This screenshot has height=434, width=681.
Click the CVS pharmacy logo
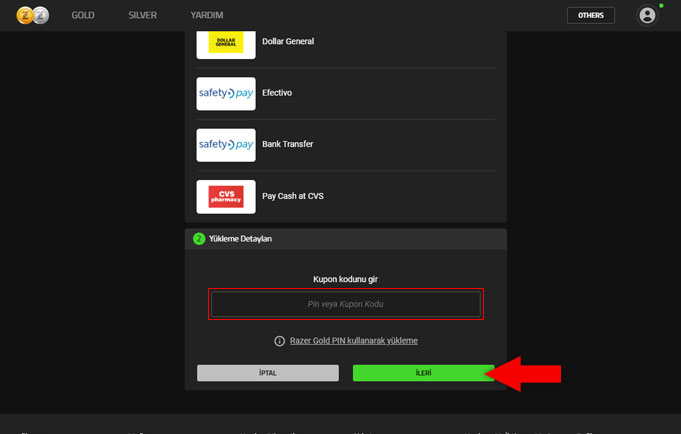click(x=226, y=197)
